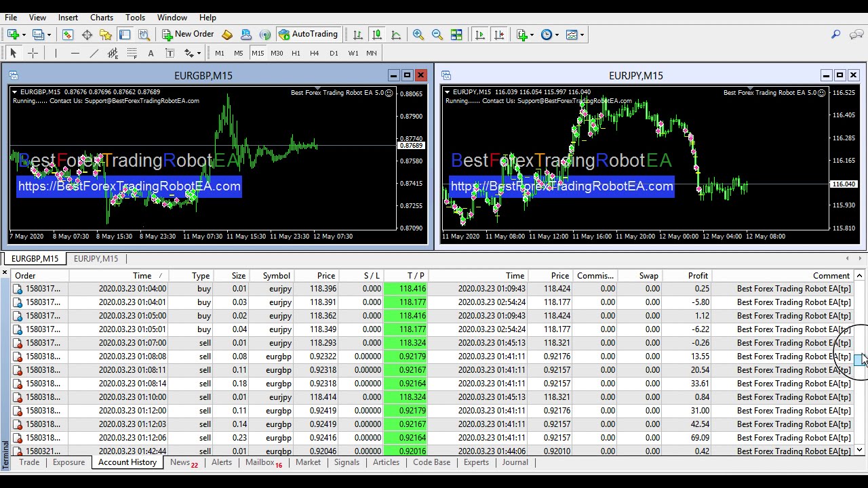Open the Charts menu
The height and width of the screenshot is (488, 868).
click(102, 18)
